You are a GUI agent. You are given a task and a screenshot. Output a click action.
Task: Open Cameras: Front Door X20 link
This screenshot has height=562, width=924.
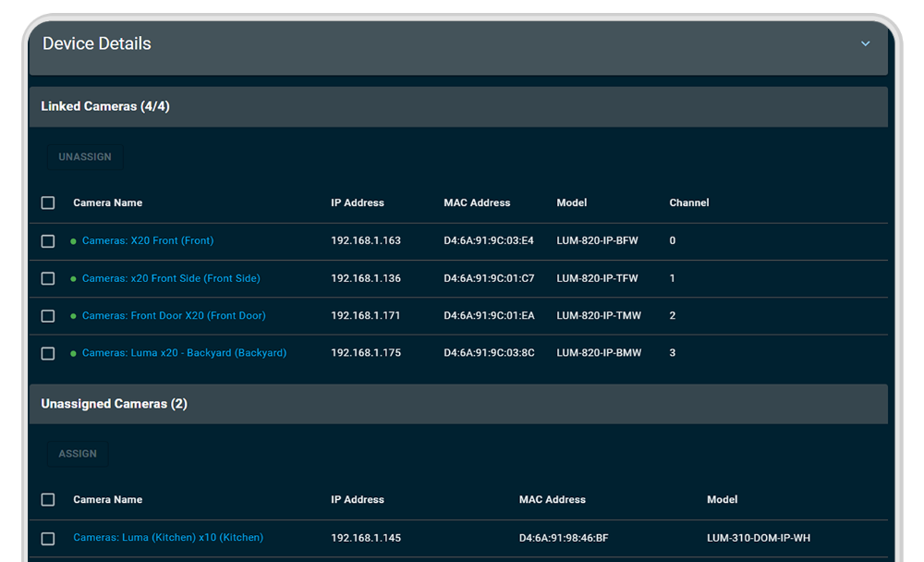174,316
